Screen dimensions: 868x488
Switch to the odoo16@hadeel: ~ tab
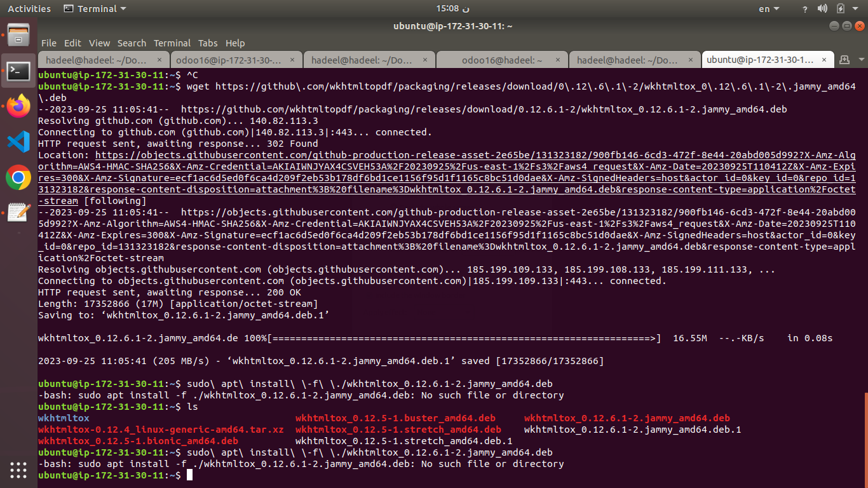click(502, 60)
